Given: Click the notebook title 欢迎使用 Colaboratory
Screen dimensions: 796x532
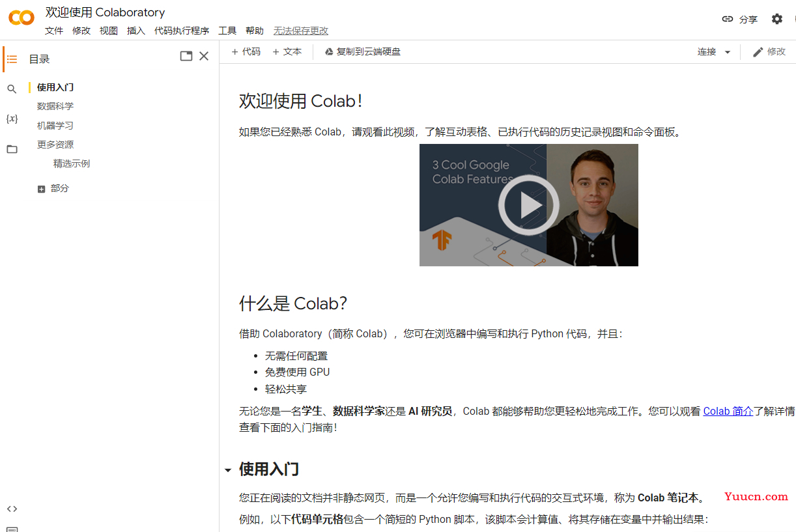Looking at the screenshot, I should point(105,12).
